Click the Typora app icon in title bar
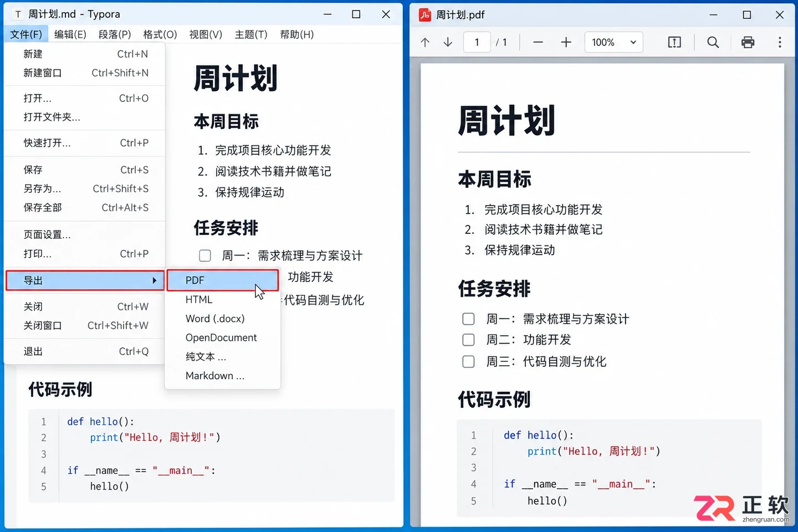798x532 pixels. tap(18, 14)
